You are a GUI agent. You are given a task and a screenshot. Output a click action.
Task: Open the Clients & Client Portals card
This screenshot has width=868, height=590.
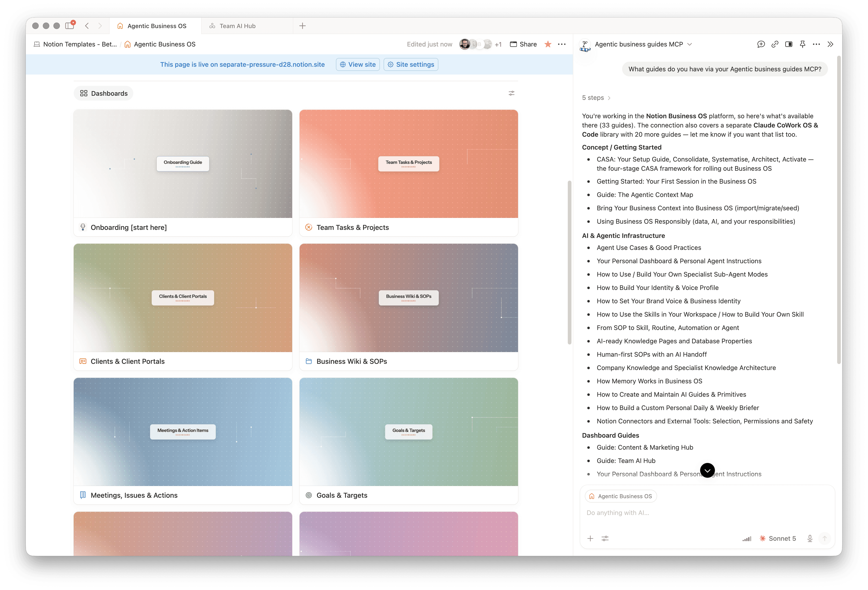tap(183, 307)
